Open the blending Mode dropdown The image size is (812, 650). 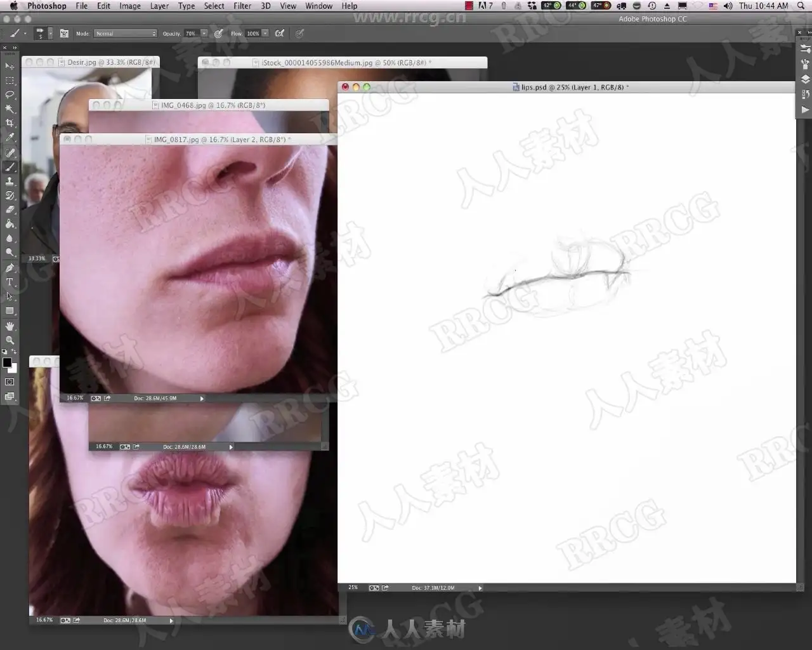(126, 34)
